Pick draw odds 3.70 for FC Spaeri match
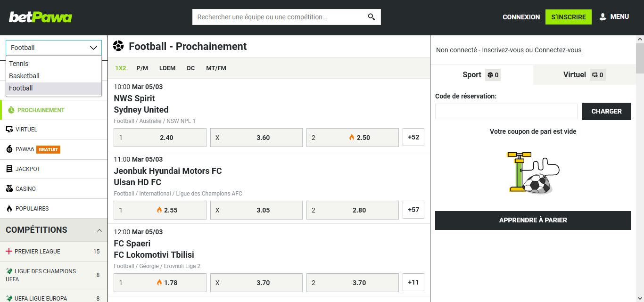Viewport: 644px width, 302px height. pos(256,283)
